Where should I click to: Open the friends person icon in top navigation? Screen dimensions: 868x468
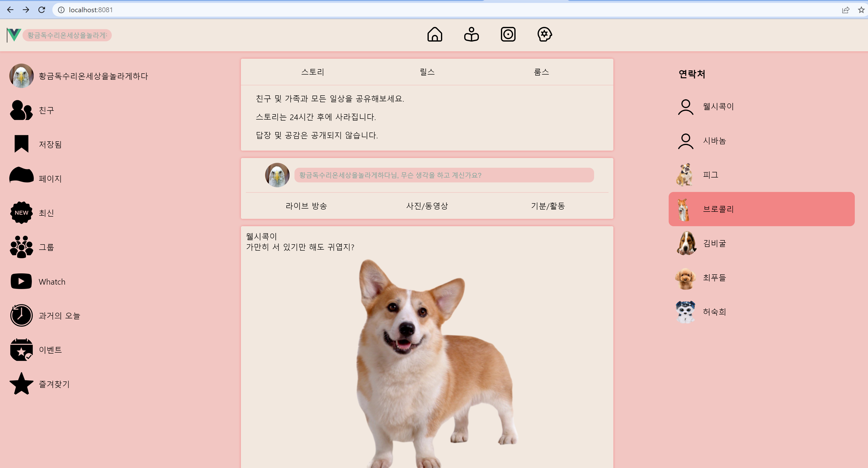[471, 34]
